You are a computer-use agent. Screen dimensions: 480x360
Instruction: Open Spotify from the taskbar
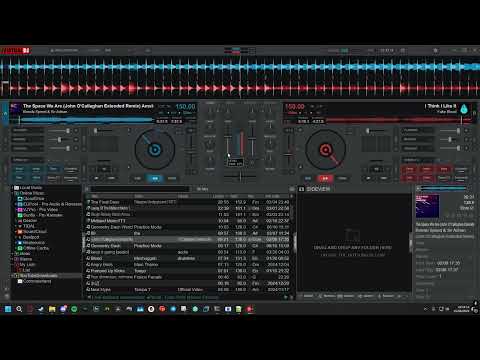74,309
